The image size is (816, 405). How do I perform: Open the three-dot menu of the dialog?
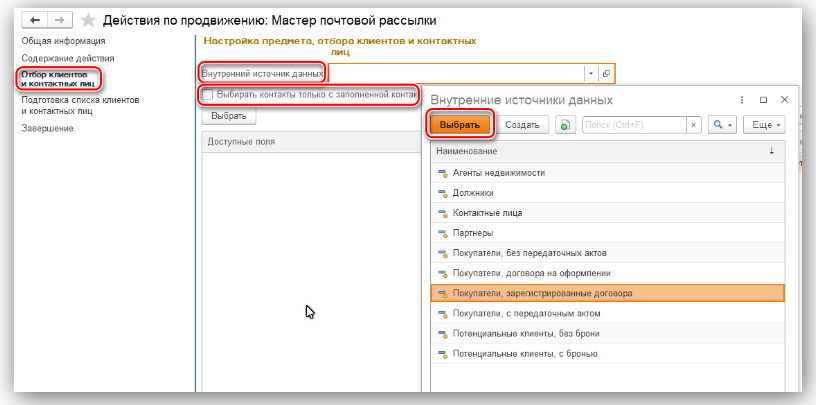(742, 100)
